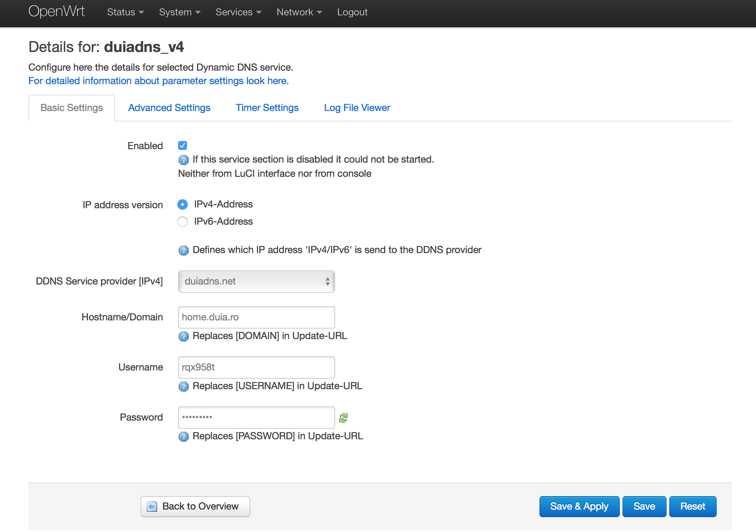This screenshot has height=532, width=756.
Task: Click the Reset button
Action: [693, 507]
